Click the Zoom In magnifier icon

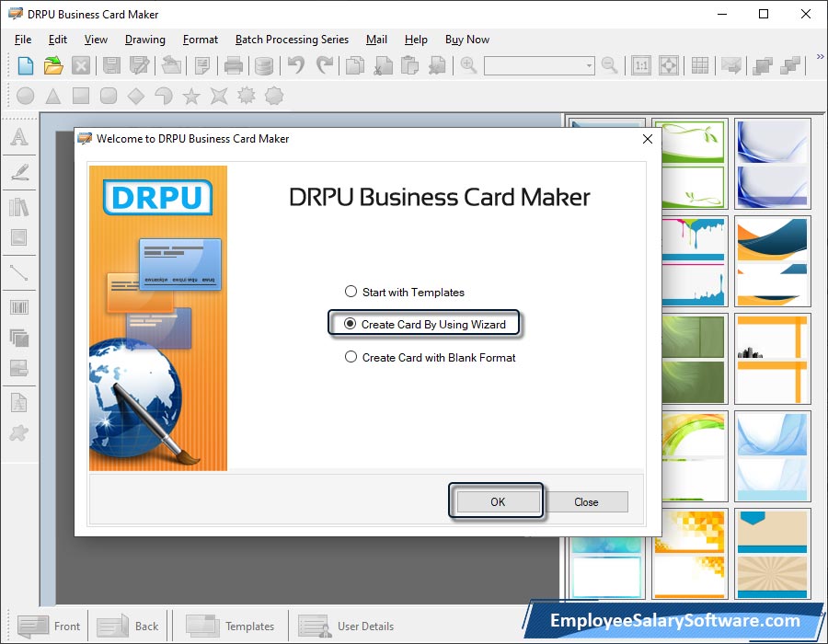(x=468, y=66)
